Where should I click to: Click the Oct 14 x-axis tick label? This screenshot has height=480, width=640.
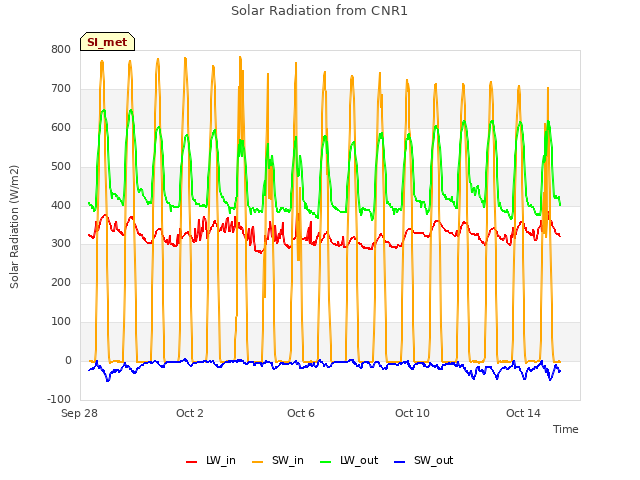523,413
